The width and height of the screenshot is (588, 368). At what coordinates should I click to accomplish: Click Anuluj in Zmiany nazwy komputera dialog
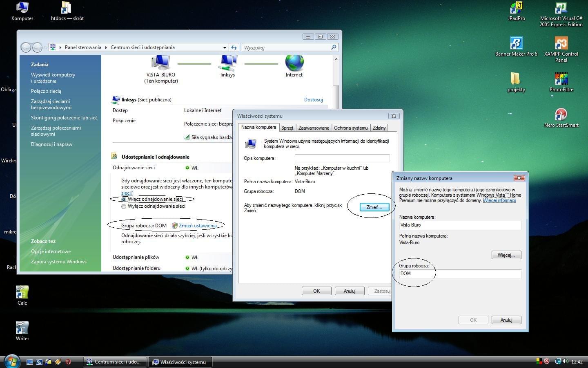pyautogui.click(x=506, y=320)
